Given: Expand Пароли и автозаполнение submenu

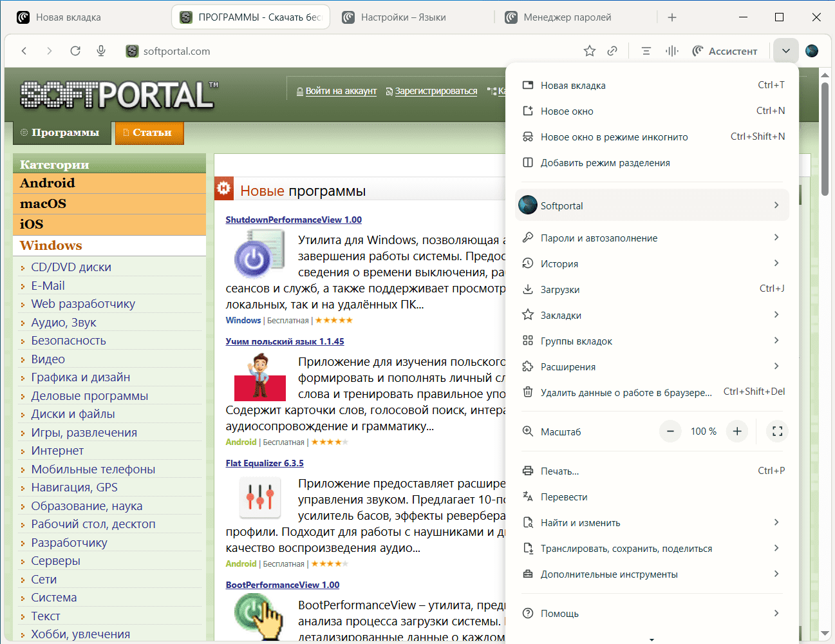Looking at the screenshot, I should (653, 238).
